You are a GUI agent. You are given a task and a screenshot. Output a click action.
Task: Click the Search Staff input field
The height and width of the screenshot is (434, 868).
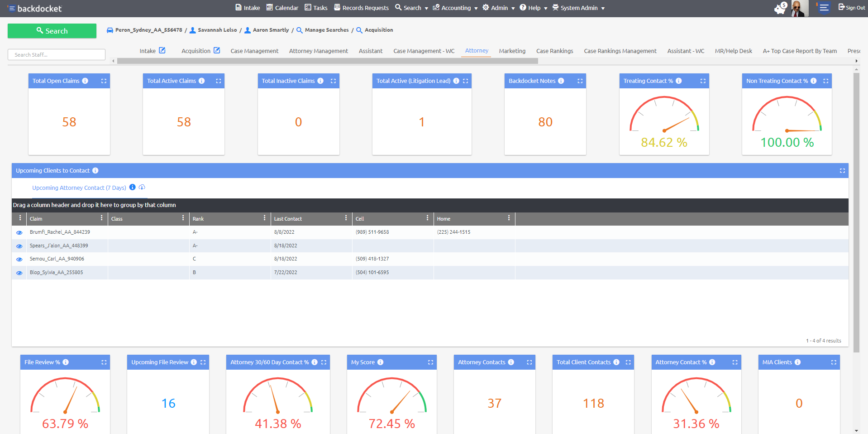pyautogui.click(x=56, y=54)
